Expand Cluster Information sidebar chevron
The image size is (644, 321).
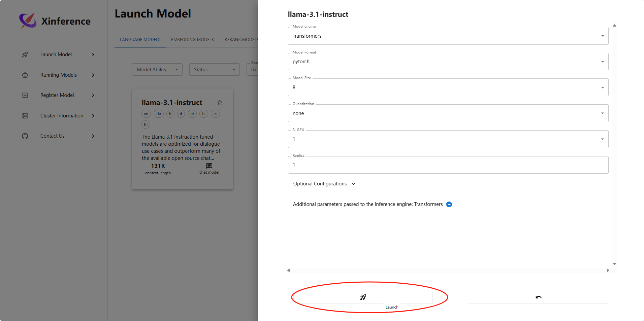(93, 116)
